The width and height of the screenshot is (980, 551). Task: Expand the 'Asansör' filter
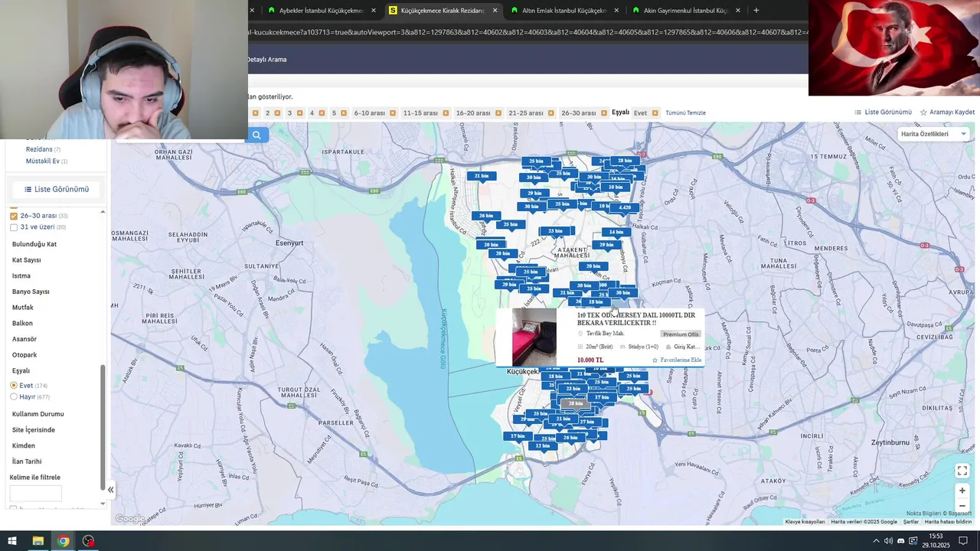pos(24,339)
